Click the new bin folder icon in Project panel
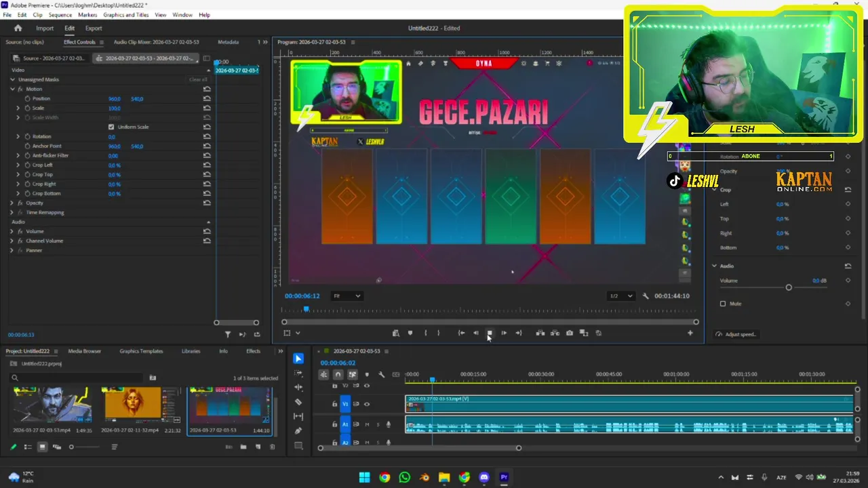The image size is (868, 488). [x=243, y=447]
